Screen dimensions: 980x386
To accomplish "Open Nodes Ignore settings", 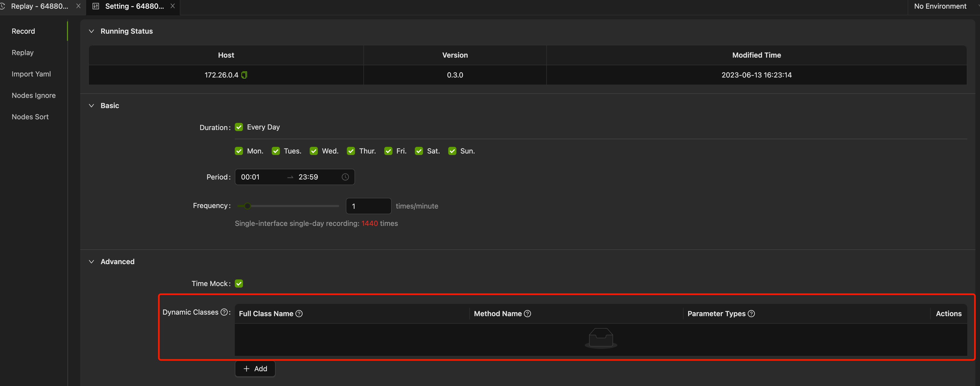I will 33,96.
